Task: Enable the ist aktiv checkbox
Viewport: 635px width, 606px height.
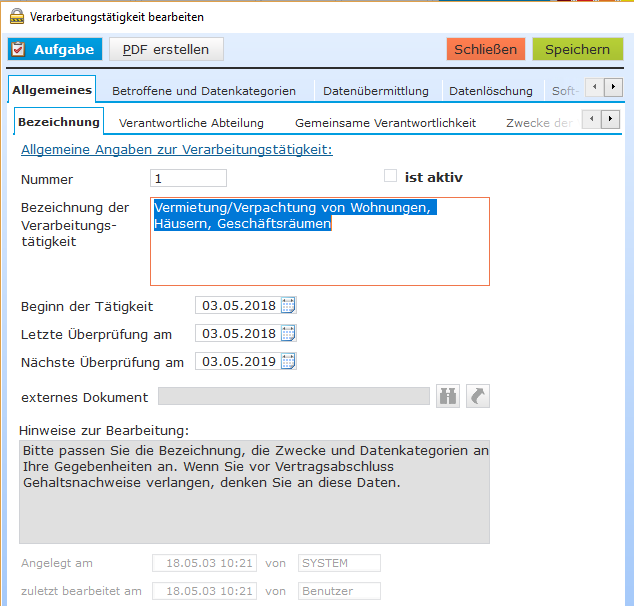Action: tap(390, 176)
